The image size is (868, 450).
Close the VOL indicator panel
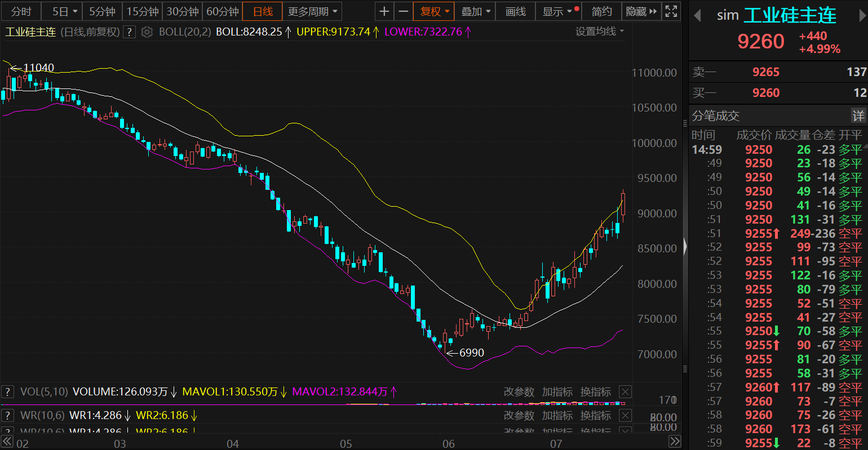tap(625, 391)
